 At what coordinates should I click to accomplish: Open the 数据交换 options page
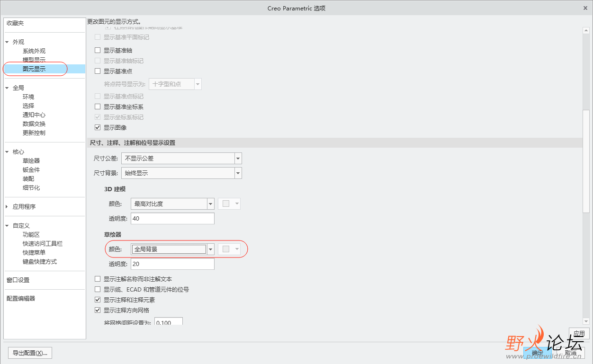pyautogui.click(x=34, y=124)
